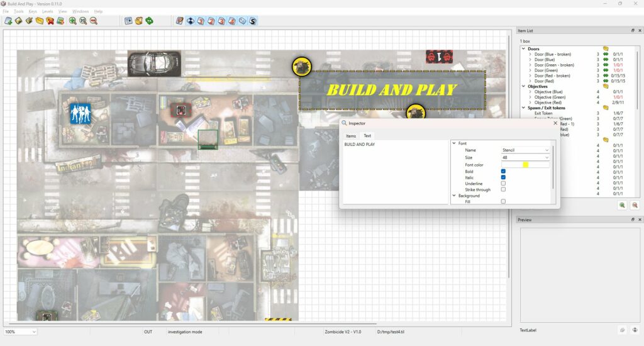Click the folder with red X toolbar icon
Image resolution: width=644 pixels, height=346 pixels.
point(50,21)
